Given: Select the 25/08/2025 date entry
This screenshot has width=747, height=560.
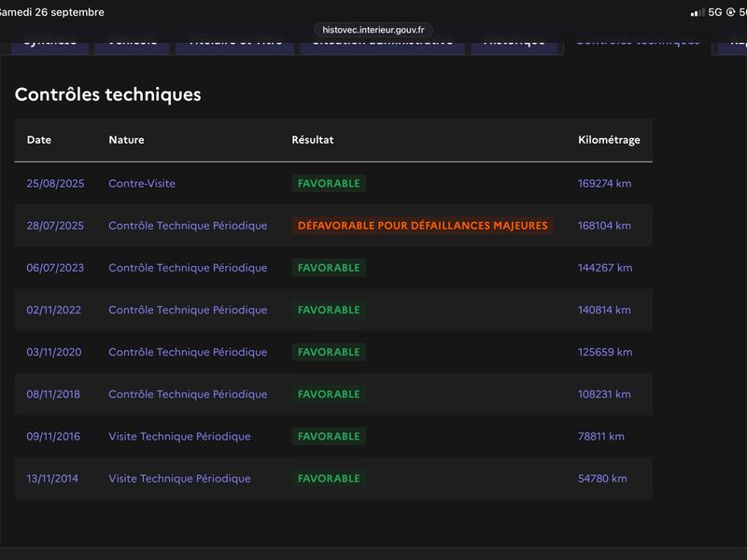Looking at the screenshot, I should click(55, 183).
